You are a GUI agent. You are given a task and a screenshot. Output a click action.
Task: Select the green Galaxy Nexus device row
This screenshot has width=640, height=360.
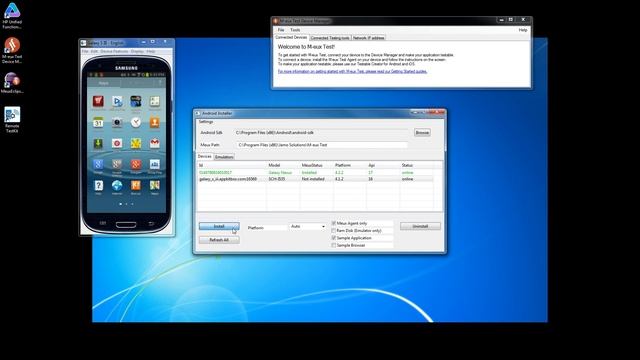pos(315,173)
